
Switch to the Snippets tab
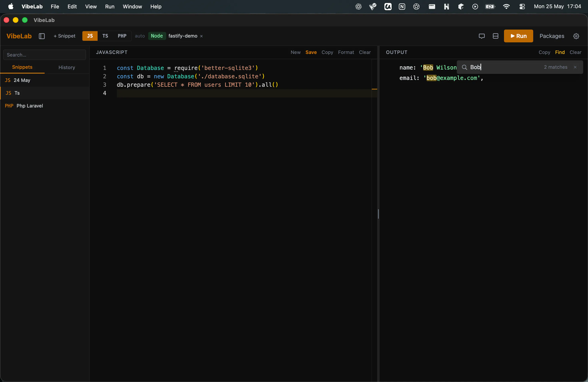click(x=22, y=67)
